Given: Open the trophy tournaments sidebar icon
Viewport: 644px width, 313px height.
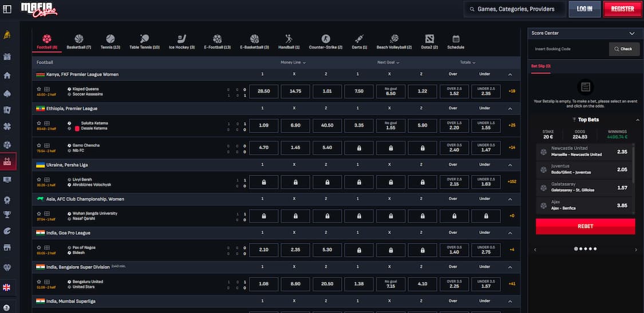Looking at the screenshot, I should point(7,214).
